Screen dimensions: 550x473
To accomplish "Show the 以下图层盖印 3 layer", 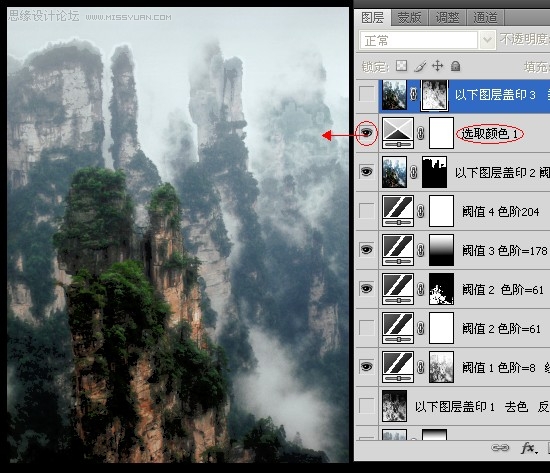I will coord(367,94).
